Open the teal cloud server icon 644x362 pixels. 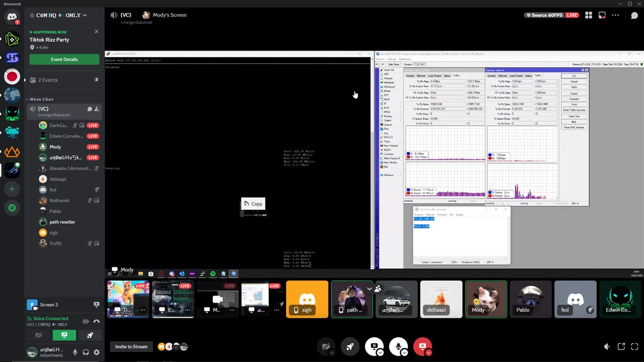click(12, 132)
